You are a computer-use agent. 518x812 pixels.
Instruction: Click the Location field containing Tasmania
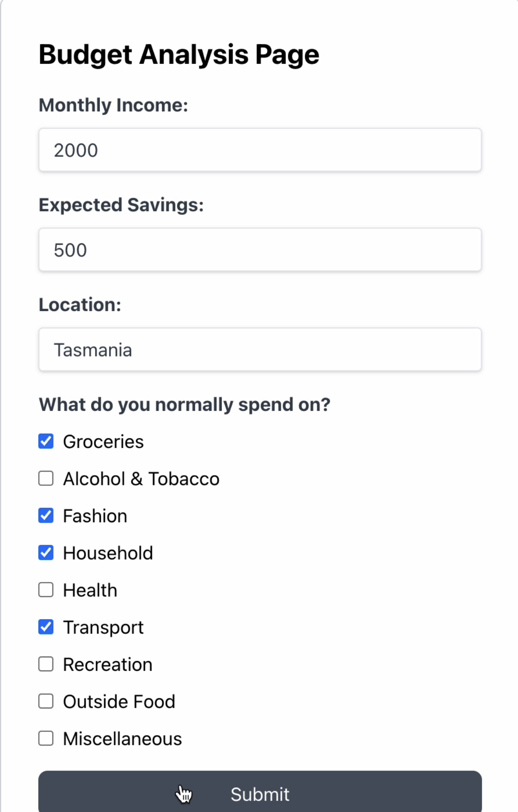260,350
